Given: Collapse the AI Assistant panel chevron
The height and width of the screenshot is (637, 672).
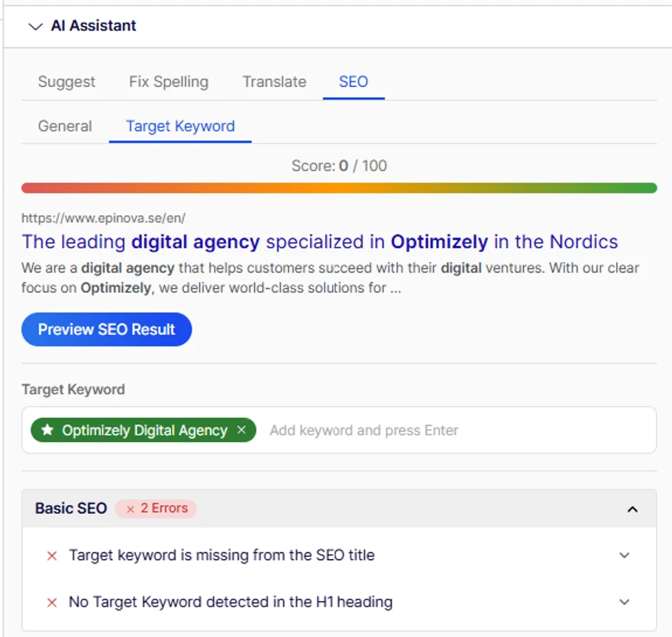Looking at the screenshot, I should pyautogui.click(x=35, y=27).
